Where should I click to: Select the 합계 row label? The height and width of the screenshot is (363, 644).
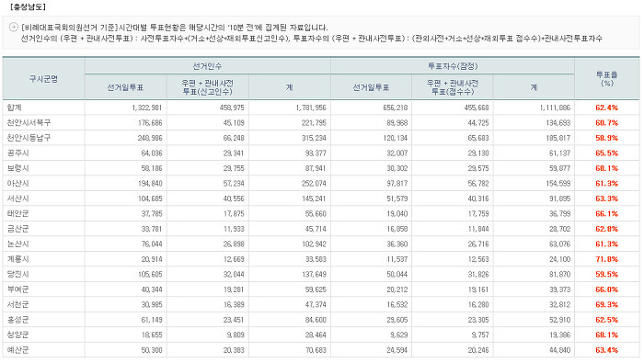pyautogui.click(x=14, y=108)
